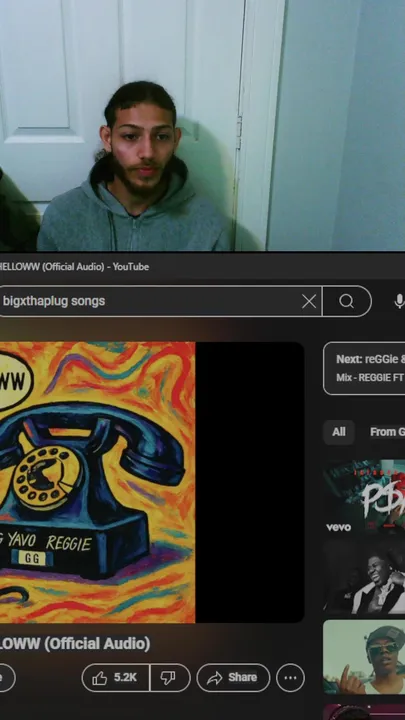Image resolution: width=405 pixels, height=720 pixels.
Task: Dislike the video with thumbs down
Action: point(170,677)
